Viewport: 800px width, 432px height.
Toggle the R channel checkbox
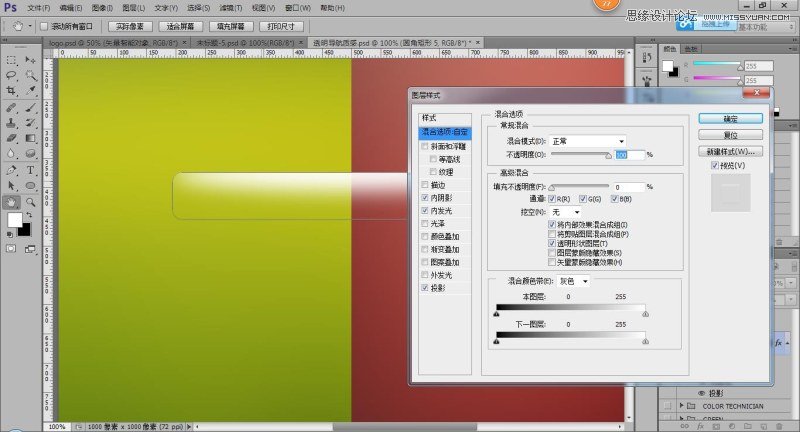[552, 199]
